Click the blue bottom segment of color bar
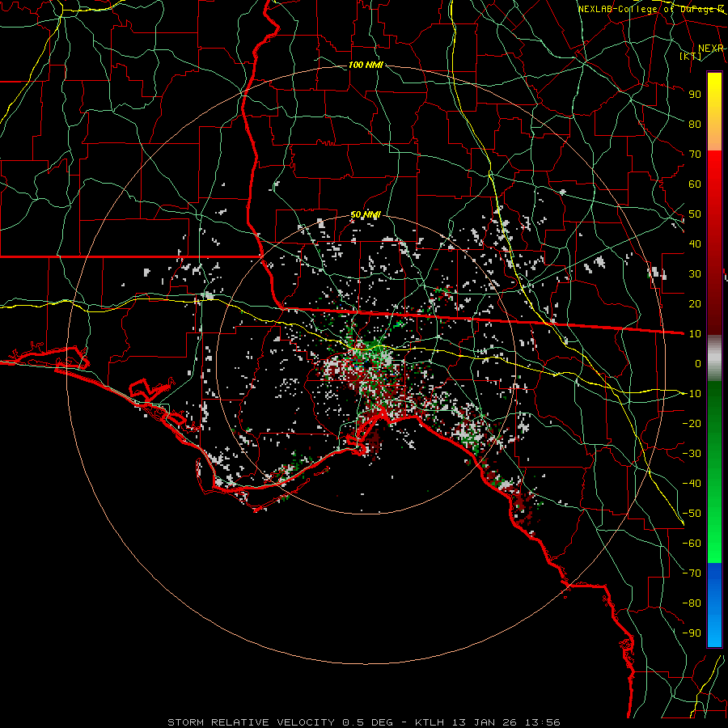The image size is (728, 728). click(714, 605)
